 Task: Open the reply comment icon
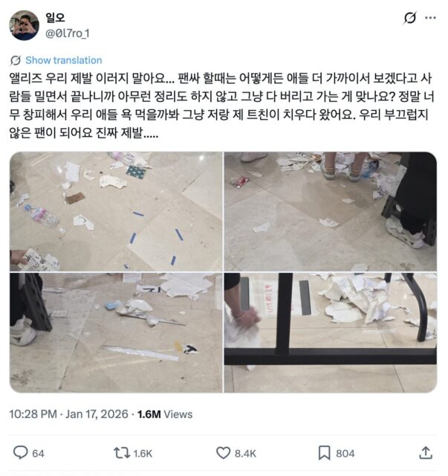21,453
